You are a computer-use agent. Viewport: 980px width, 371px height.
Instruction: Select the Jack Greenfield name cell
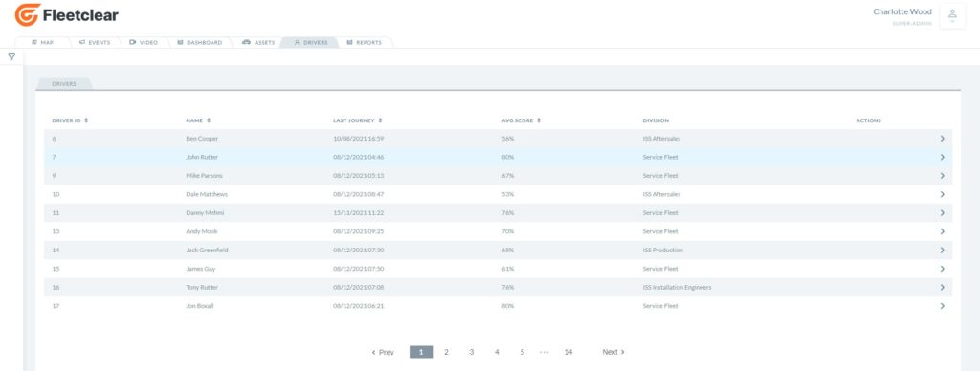(207, 251)
